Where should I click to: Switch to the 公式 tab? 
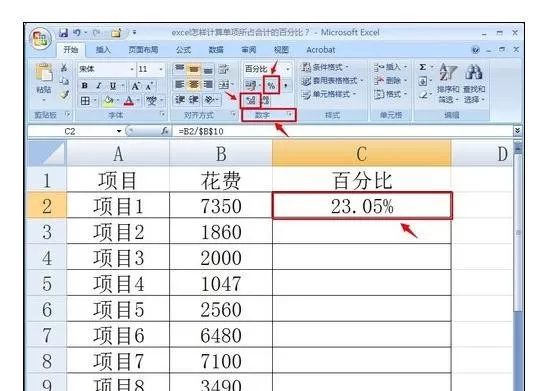coord(183,50)
